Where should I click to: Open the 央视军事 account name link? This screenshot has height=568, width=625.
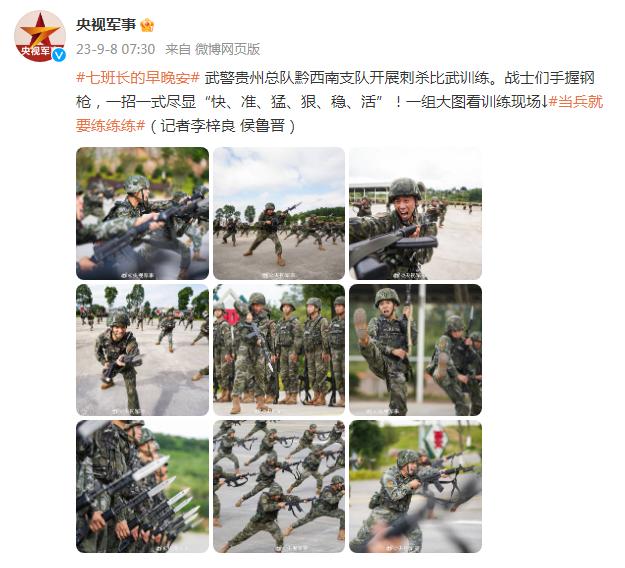106,25
